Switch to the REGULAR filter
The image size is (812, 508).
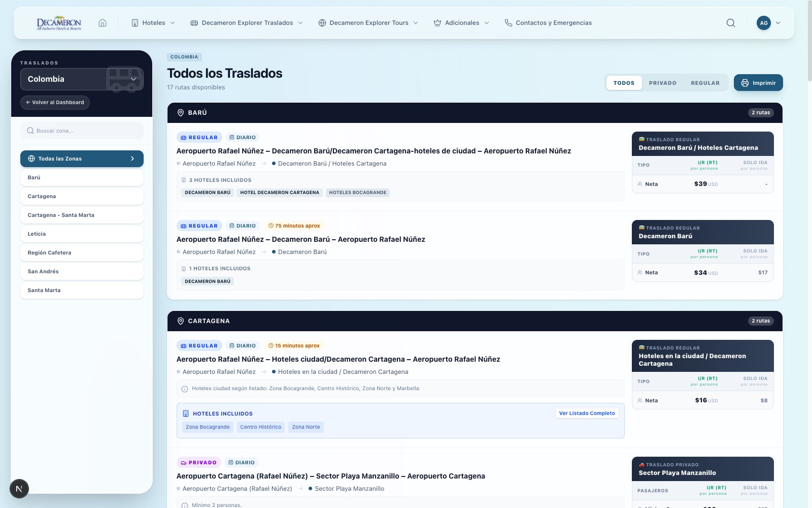click(x=705, y=83)
